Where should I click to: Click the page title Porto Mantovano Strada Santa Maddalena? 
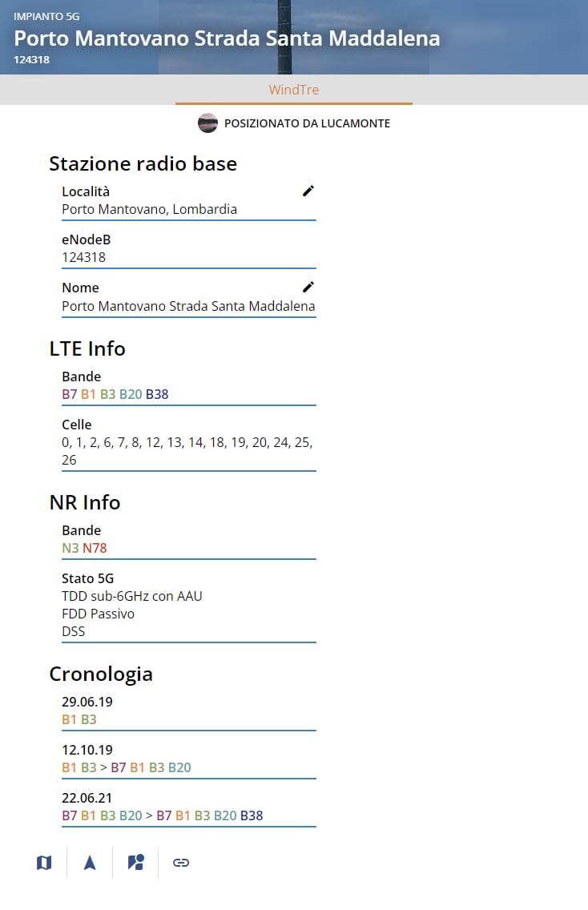point(227,38)
